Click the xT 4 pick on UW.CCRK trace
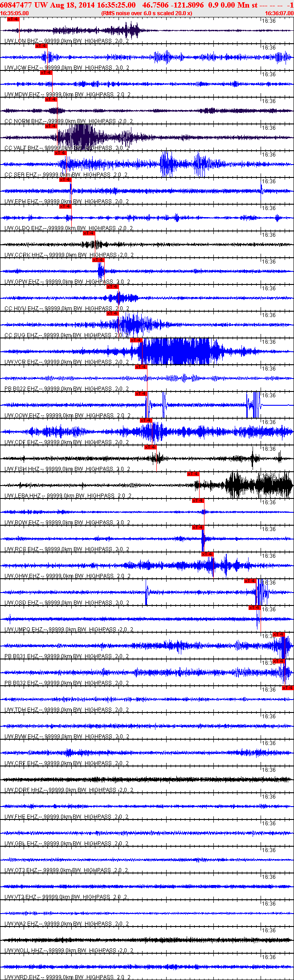Viewport: 294px width, 980px height. pos(89,233)
